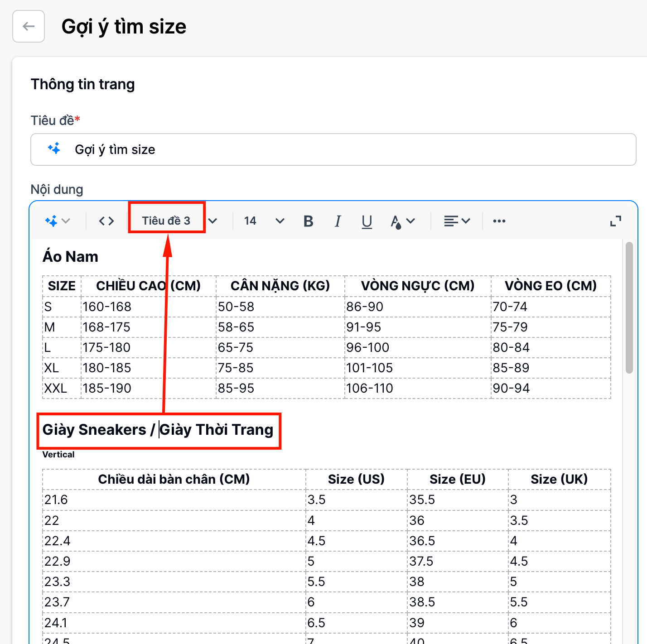The width and height of the screenshot is (647, 644).
Task: Click the Size (EU) column header cell
Action: coord(457,479)
